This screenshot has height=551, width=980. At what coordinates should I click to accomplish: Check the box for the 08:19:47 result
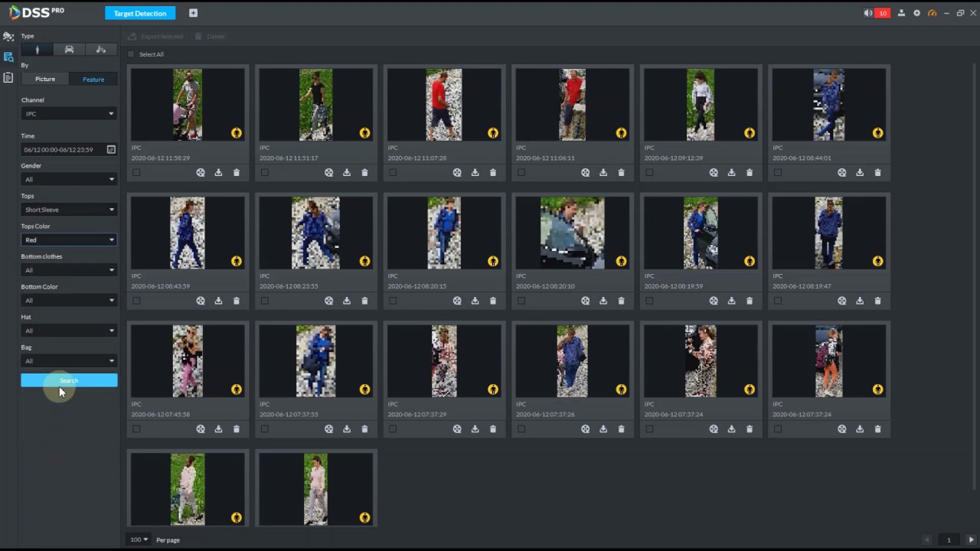pyautogui.click(x=778, y=301)
